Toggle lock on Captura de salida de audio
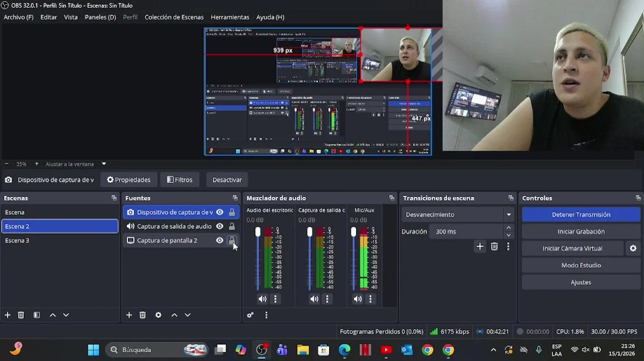Image resolution: width=644 pixels, height=361 pixels. [232, 226]
